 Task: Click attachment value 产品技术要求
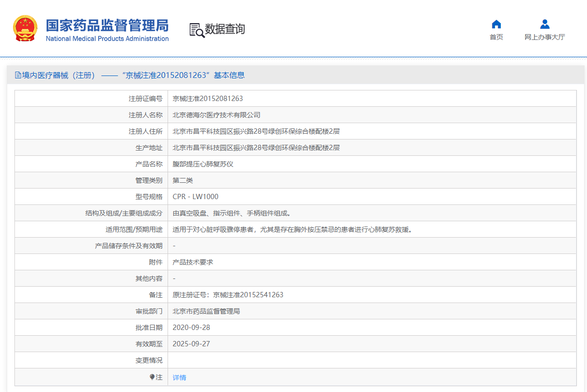(193, 262)
